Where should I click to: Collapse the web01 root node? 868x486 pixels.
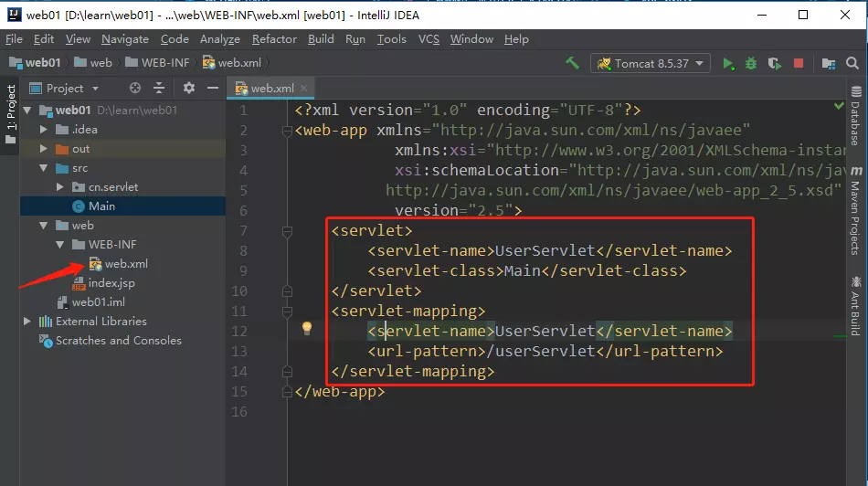pyautogui.click(x=27, y=111)
